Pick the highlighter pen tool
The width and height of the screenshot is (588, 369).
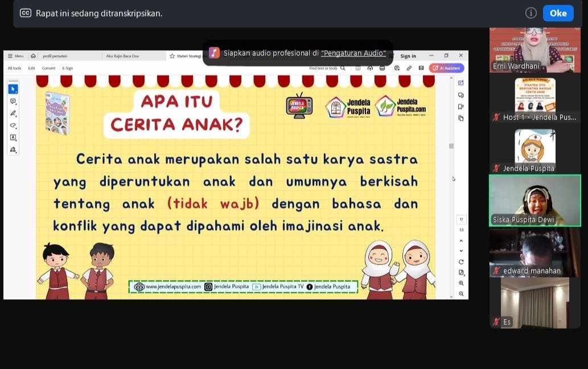coord(13,114)
